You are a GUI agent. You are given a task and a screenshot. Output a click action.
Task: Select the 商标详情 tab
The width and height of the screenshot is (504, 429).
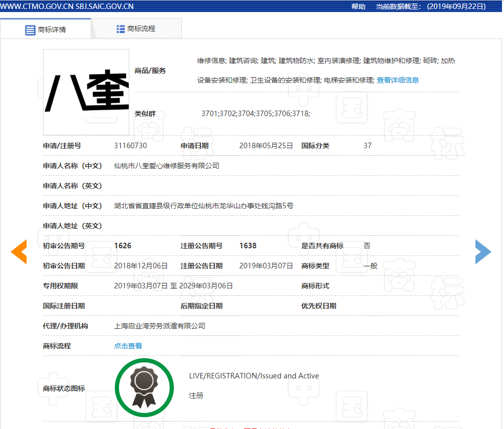(x=45, y=30)
